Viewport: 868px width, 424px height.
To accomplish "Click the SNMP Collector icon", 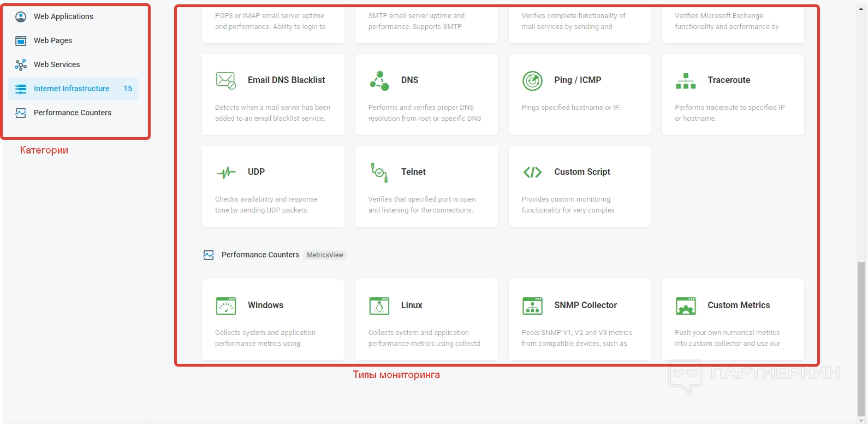I will coord(532,306).
